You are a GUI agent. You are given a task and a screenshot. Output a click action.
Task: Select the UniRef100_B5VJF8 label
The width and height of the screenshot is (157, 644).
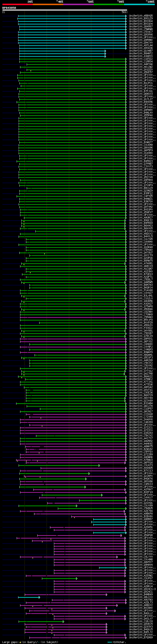pos(141,320)
